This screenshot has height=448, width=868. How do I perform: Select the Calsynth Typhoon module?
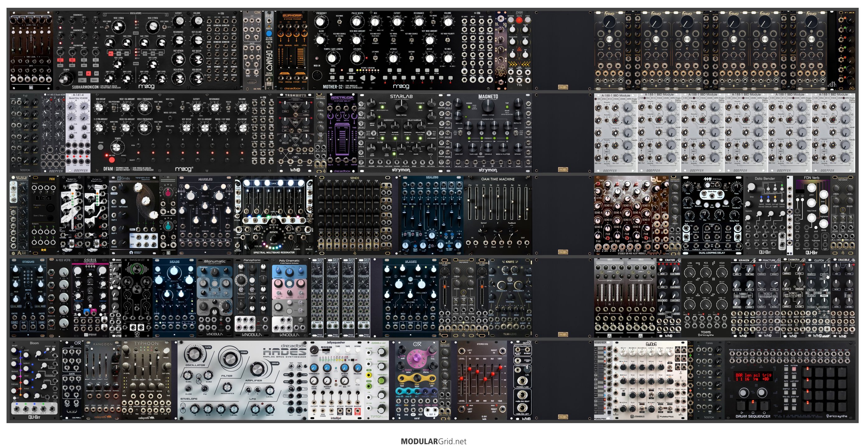[146, 380]
